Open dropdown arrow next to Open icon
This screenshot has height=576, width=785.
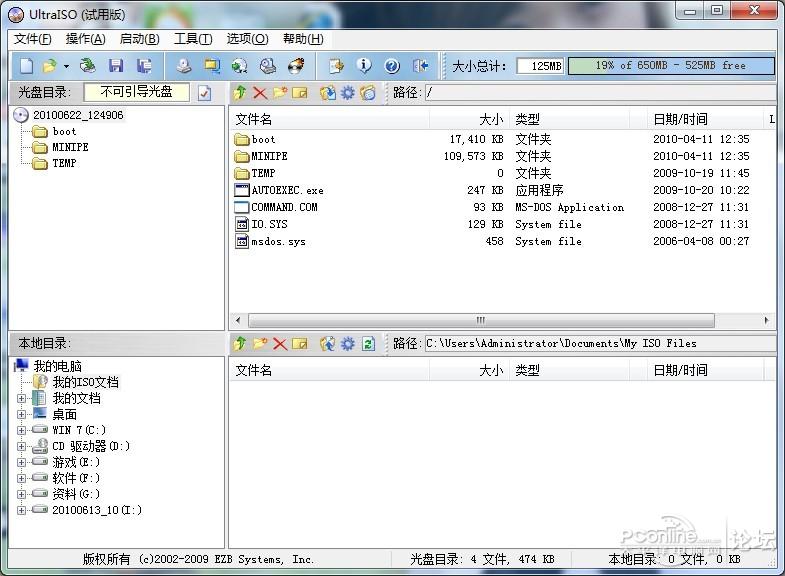[67, 66]
